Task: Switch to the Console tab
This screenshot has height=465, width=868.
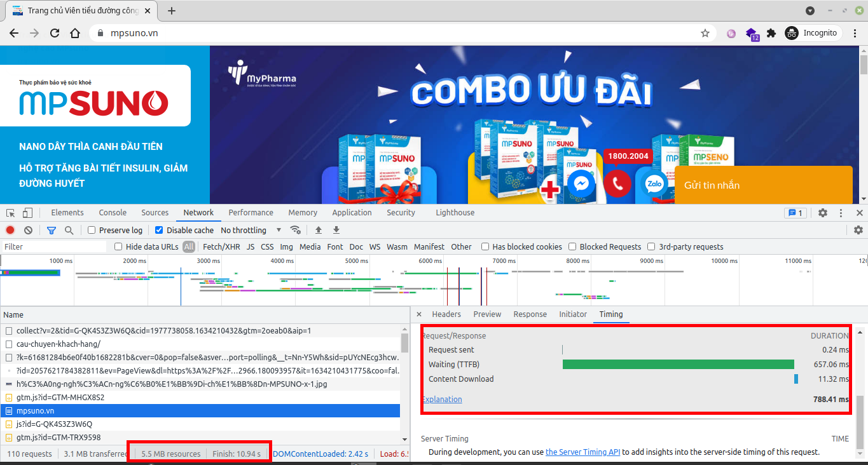Action: (x=113, y=213)
